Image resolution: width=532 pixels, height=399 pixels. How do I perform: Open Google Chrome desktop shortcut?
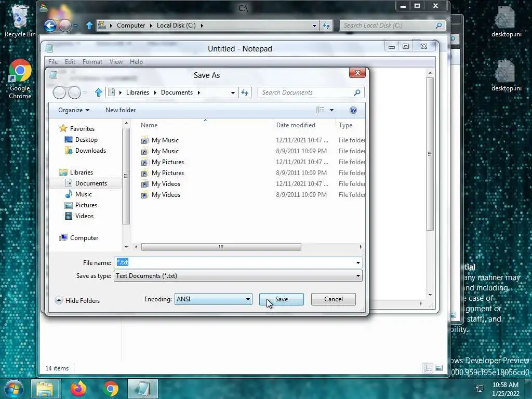20,79
